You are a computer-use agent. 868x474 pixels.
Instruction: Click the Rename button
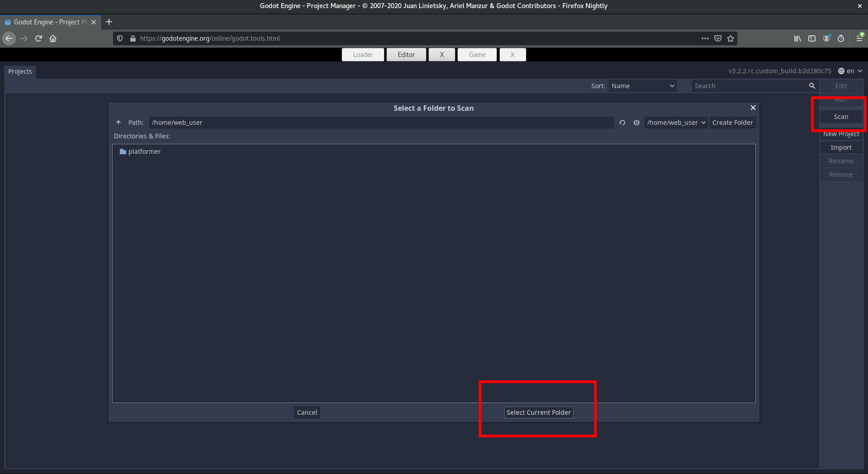(x=841, y=161)
